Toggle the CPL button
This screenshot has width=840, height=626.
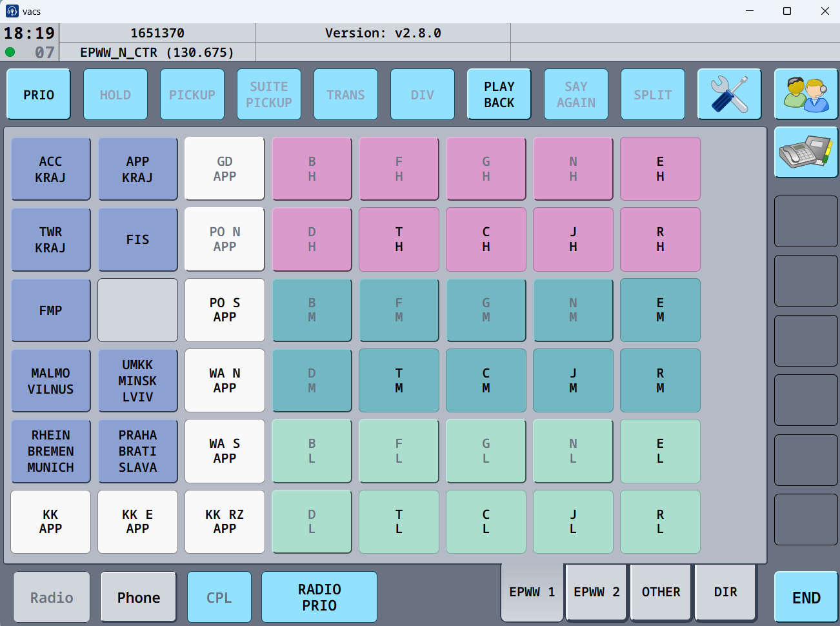[x=219, y=597]
